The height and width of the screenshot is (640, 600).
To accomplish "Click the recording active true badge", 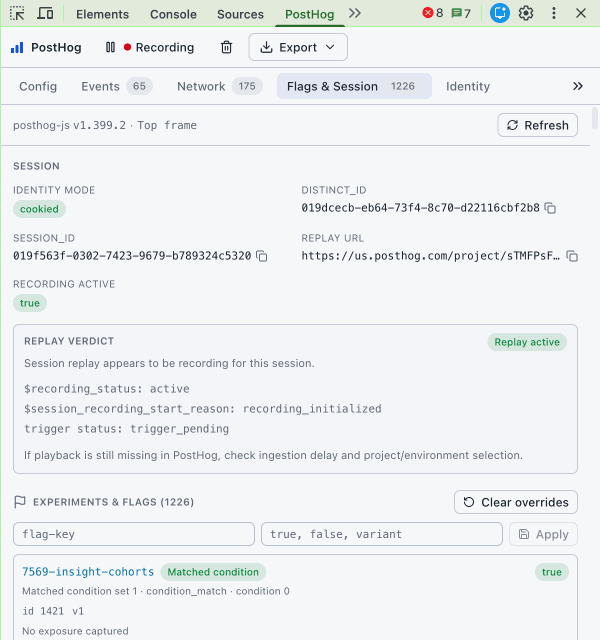I will [x=30, y=303].
